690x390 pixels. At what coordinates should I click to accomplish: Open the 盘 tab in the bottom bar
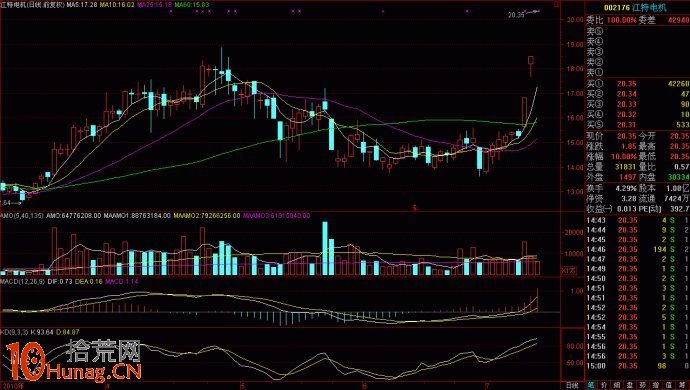click(630, 385)
